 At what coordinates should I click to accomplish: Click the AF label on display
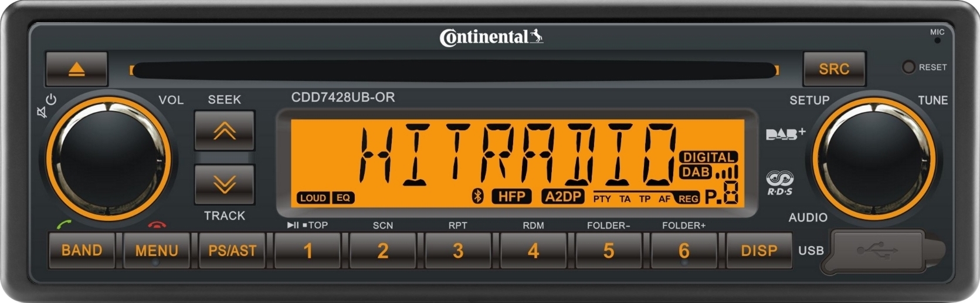pyautogui.click(x=664, y=199)
